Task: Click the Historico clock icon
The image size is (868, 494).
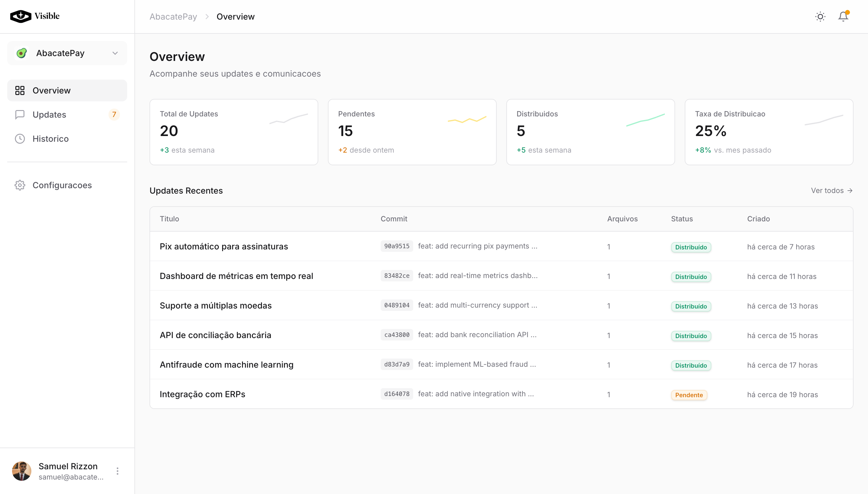Action: pos(20,139)
